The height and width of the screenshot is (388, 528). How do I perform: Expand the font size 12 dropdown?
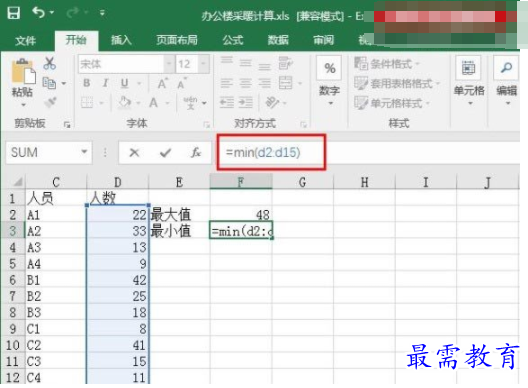203,64
